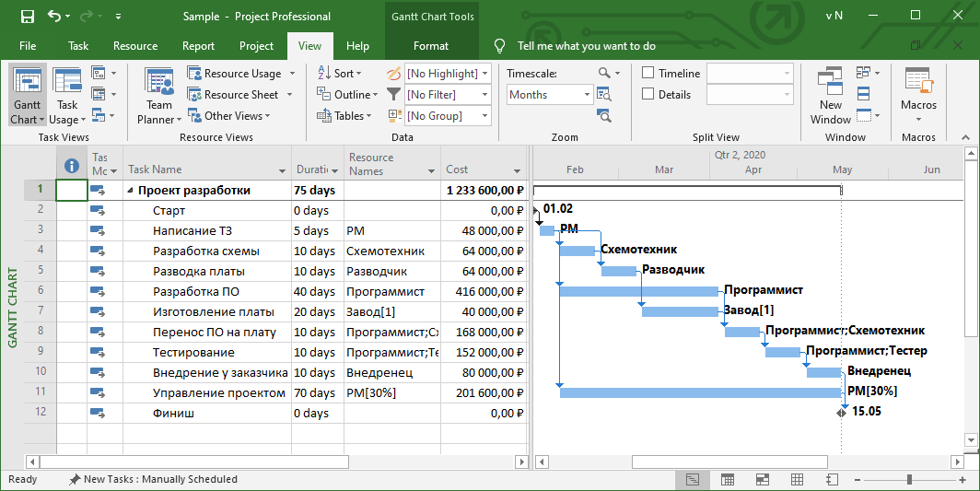
Task: Click the Indicators info column header
Action: click(x=72, y=166)
